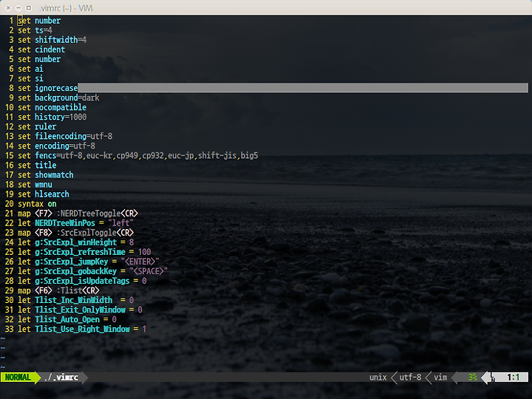Click the 'g:SrcExpl_jumpKey' line
The height and width of the screenshot is (399, 532).
pos(89,262)
